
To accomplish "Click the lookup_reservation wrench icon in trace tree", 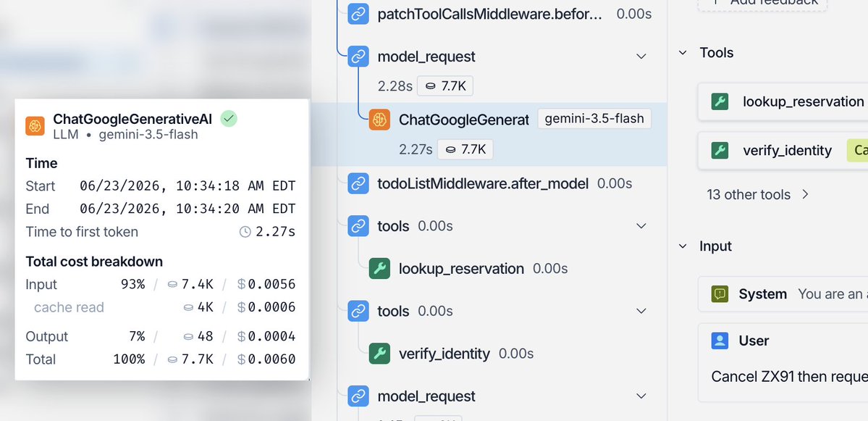I will pyautogui.click(x=379, y=269).
